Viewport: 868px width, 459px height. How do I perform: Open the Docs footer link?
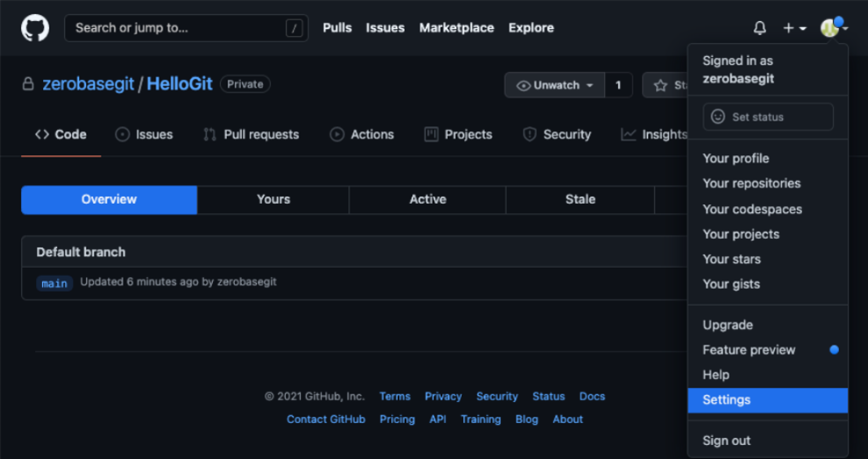(x=593, y=397)
